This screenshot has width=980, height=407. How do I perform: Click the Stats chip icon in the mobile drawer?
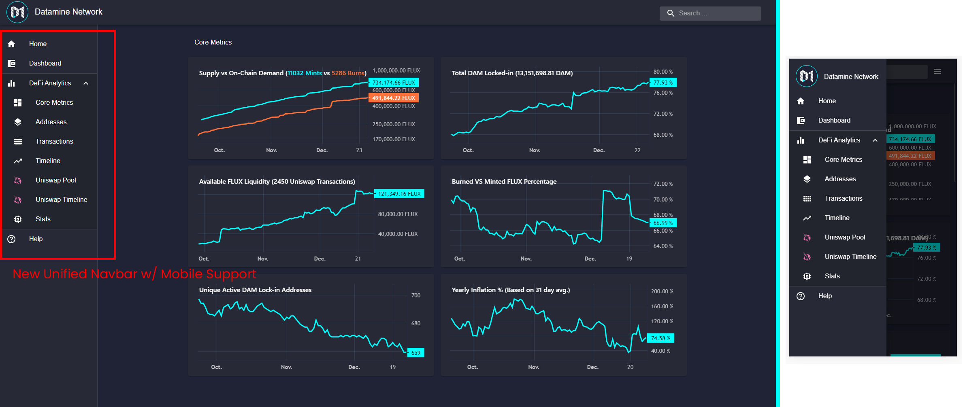tap(807, 276)
